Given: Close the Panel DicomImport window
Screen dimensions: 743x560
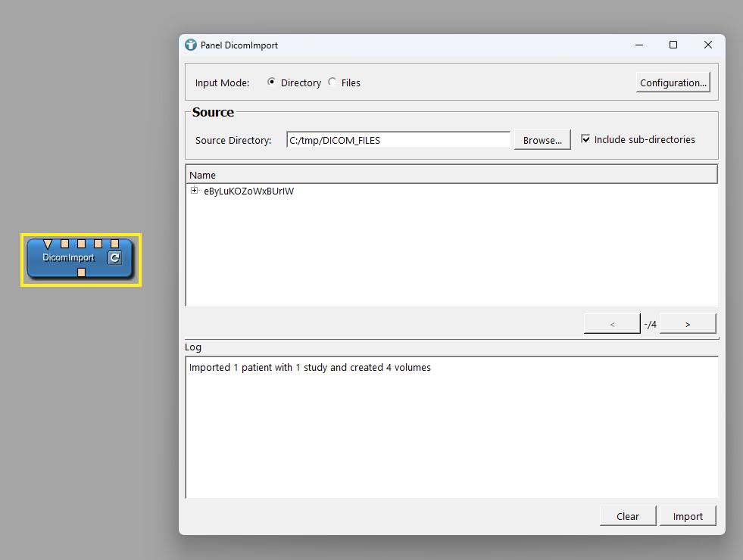Looking at the screenshot, I should click(708, 45).
